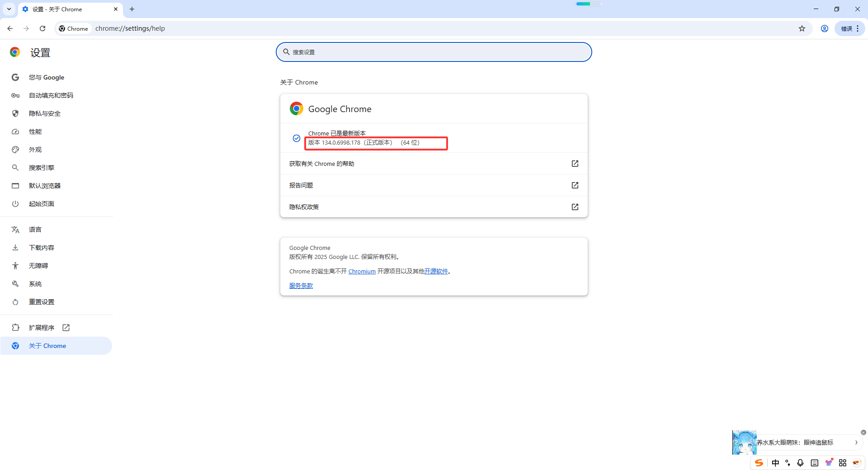Open 隐私权政策 row
868x470 pixels.
[434, 207]
